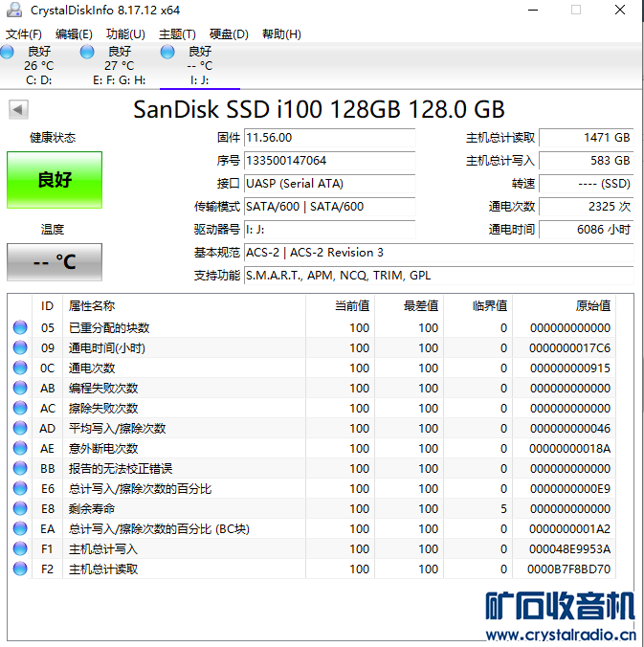Open the 功能(U) menu
644x647 pixels.
tap(125, 33)
